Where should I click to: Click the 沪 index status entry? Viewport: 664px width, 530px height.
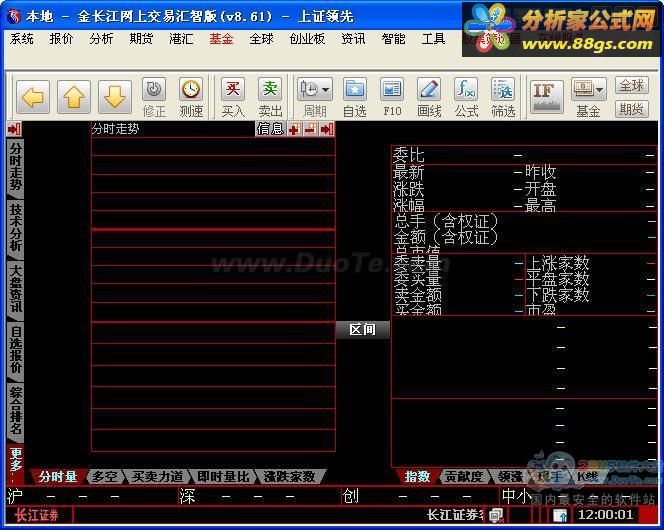[91, 496]
